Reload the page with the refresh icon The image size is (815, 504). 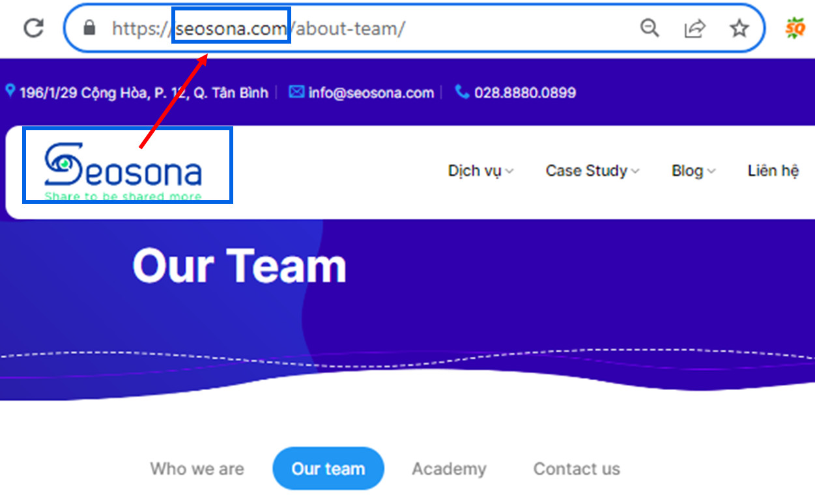(x=33, y=27)
